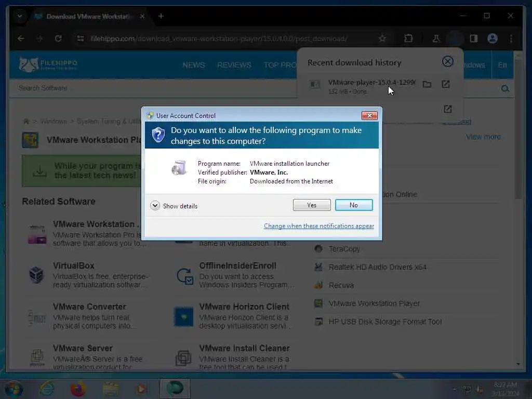Image resolution: width=532 pixels, height=399 pixels.
Task: Click No in User Account Control dialog
Action: 353,205
